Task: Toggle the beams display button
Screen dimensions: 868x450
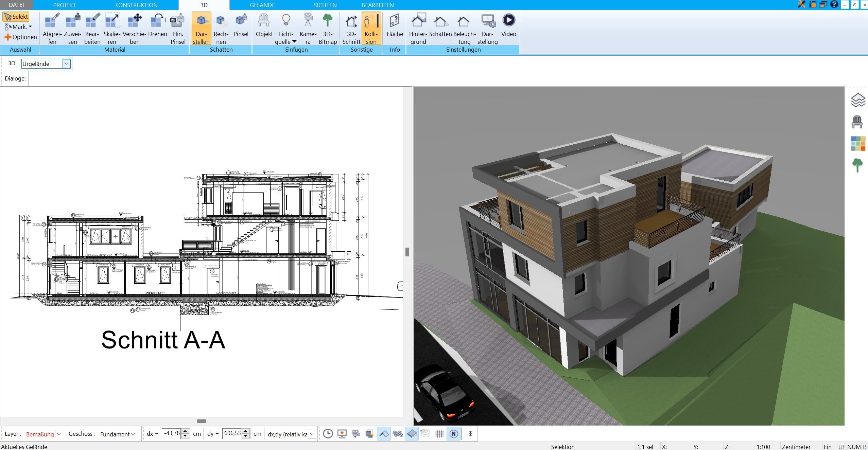Action: tap(398, 434)
